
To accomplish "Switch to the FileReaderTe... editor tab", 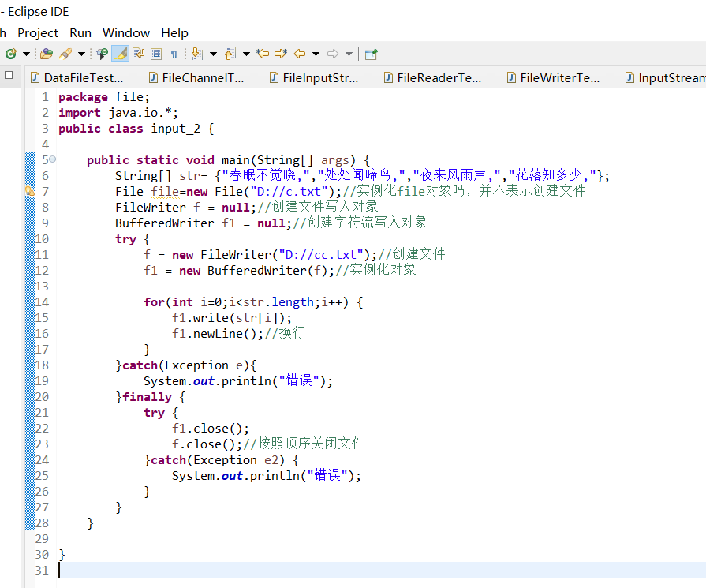I will (x=438, y=77).
